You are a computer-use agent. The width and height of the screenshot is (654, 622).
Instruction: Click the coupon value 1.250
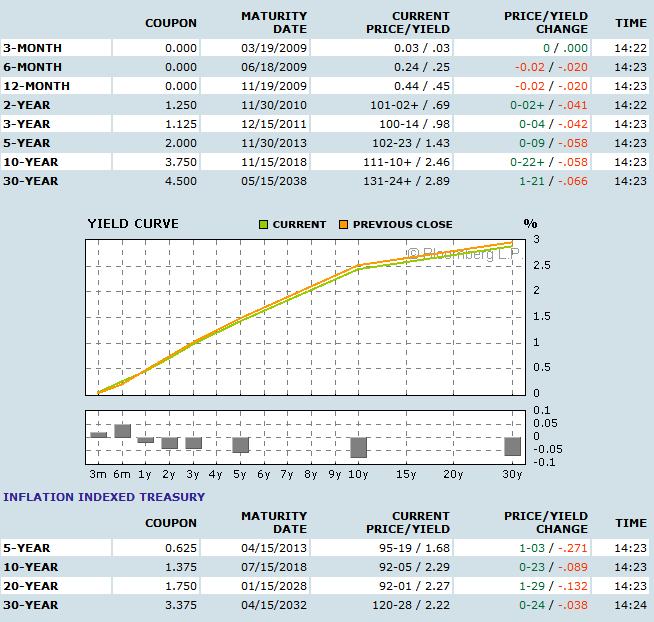click(x=181, y=105)
